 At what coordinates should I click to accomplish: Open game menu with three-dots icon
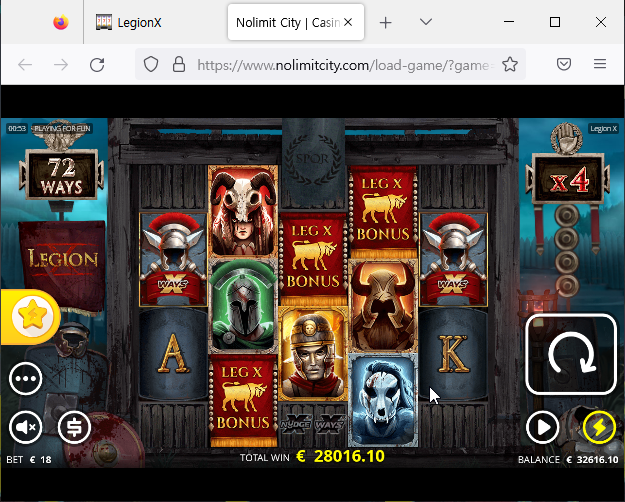point(26,378)
